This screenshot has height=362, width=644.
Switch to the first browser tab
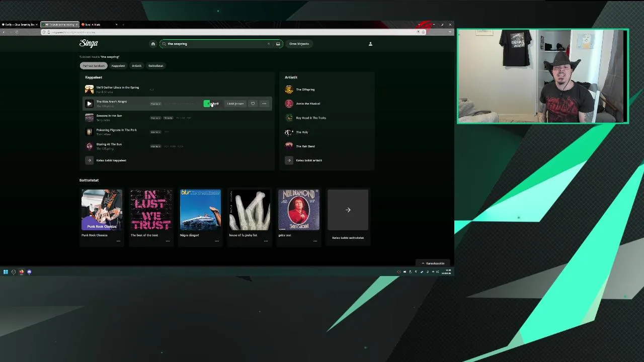pos(19,25)
